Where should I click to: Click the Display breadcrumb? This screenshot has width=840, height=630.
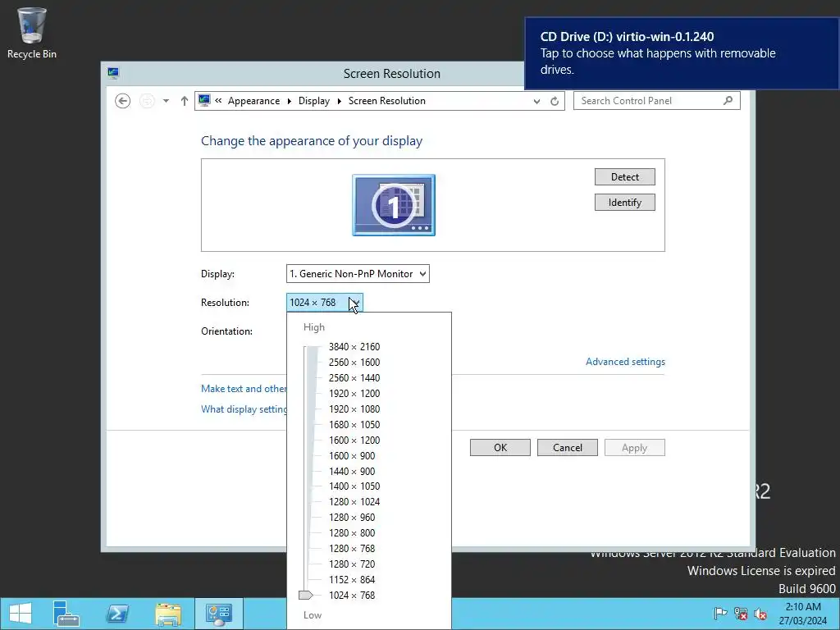314,101
